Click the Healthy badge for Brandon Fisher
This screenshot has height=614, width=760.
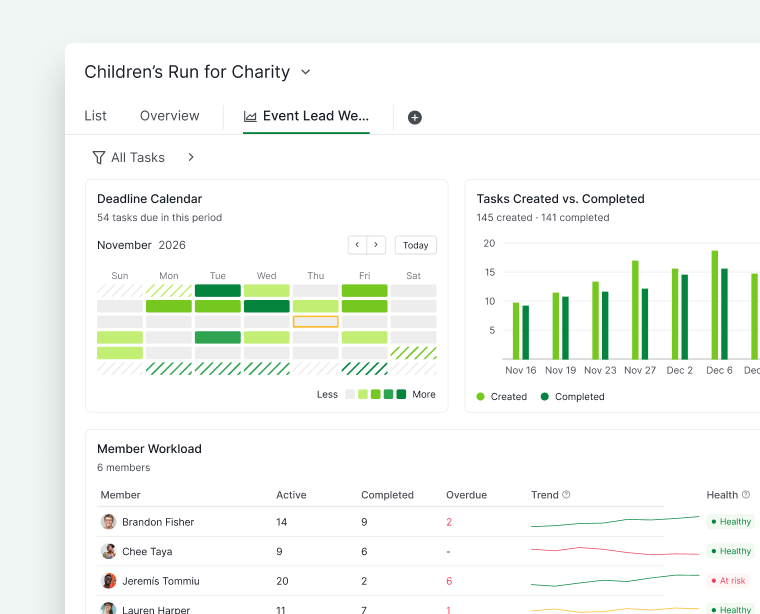[730, 521]
